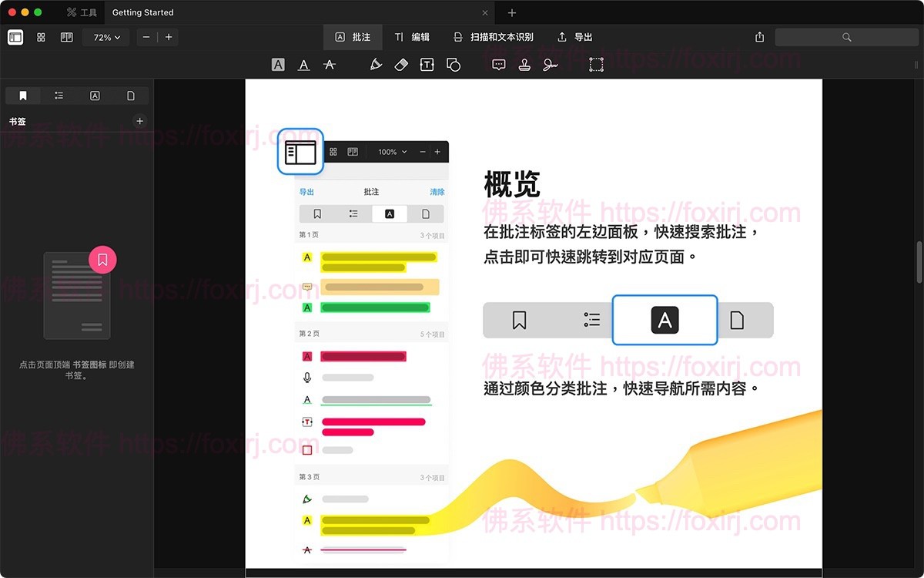Image resolution: width=924 pixels, height=578 pixels.
Task: Pick the Signature tool
Action: coord(550,64)
